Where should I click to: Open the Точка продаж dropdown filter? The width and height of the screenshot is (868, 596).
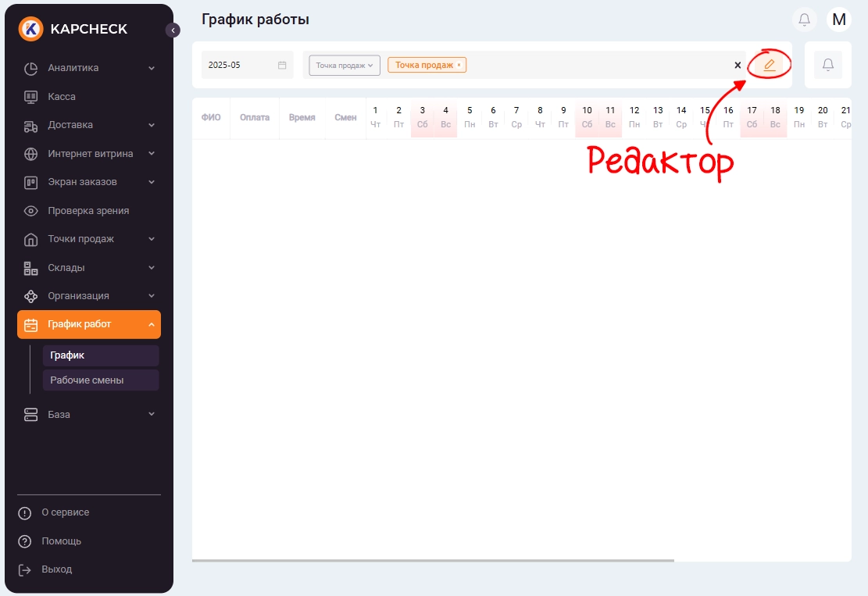point(344,66)
